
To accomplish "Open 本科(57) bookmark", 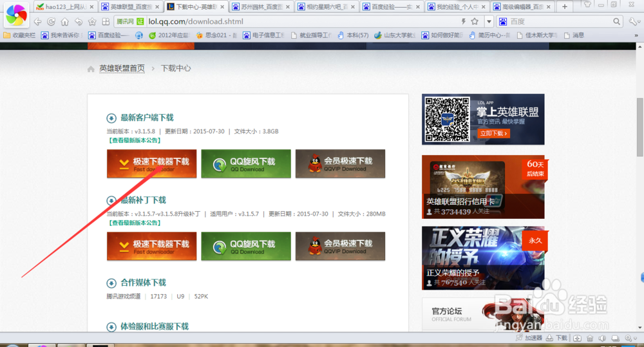I will tap(353, 35).
